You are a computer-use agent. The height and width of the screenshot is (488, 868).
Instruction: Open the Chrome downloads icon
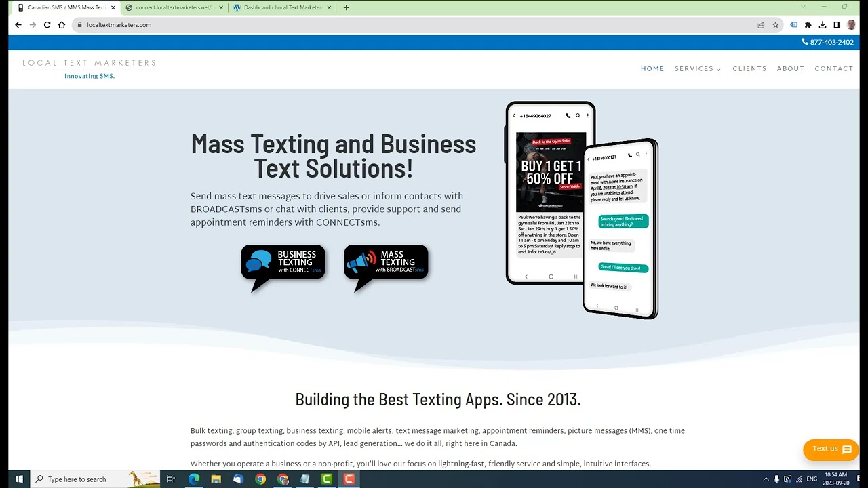[823, 25]
